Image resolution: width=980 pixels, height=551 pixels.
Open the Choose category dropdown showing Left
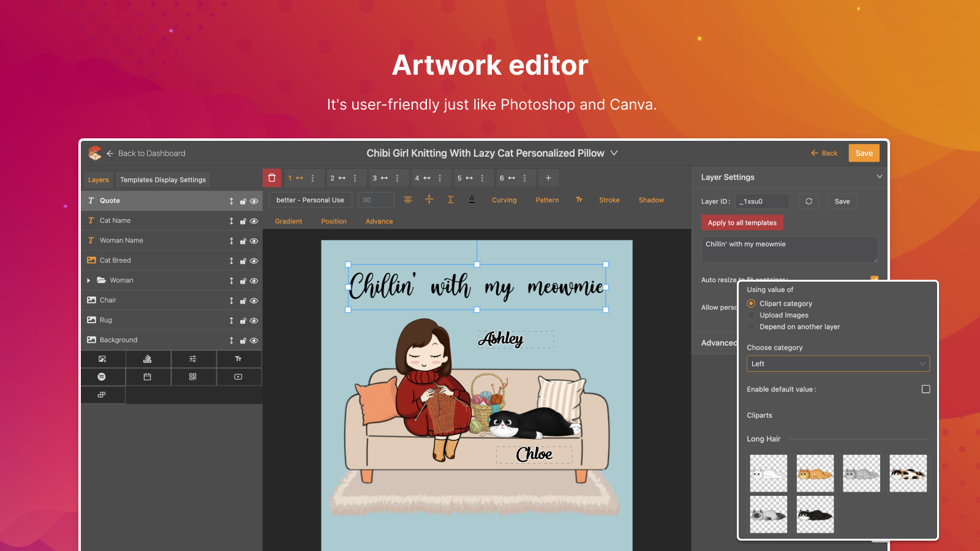coord(838,363)
